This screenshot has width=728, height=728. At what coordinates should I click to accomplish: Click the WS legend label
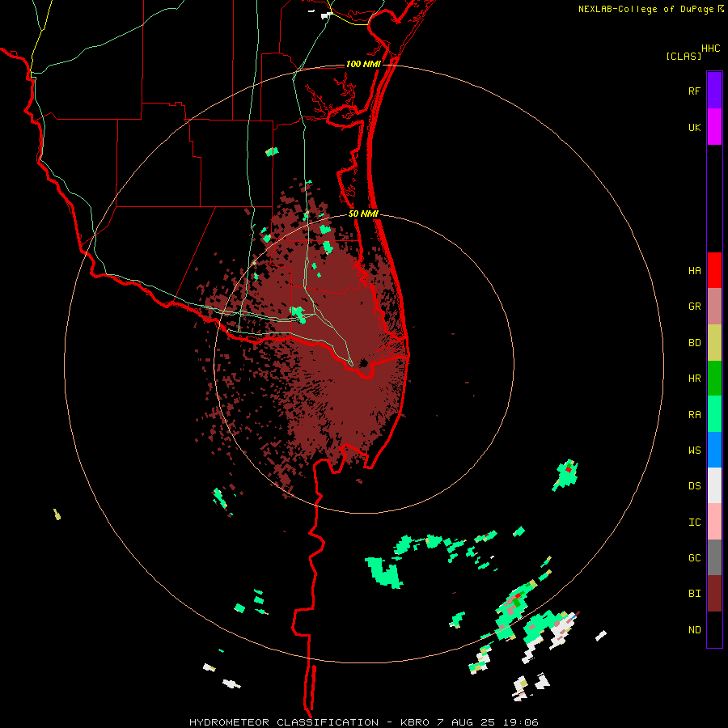(694, 451)
